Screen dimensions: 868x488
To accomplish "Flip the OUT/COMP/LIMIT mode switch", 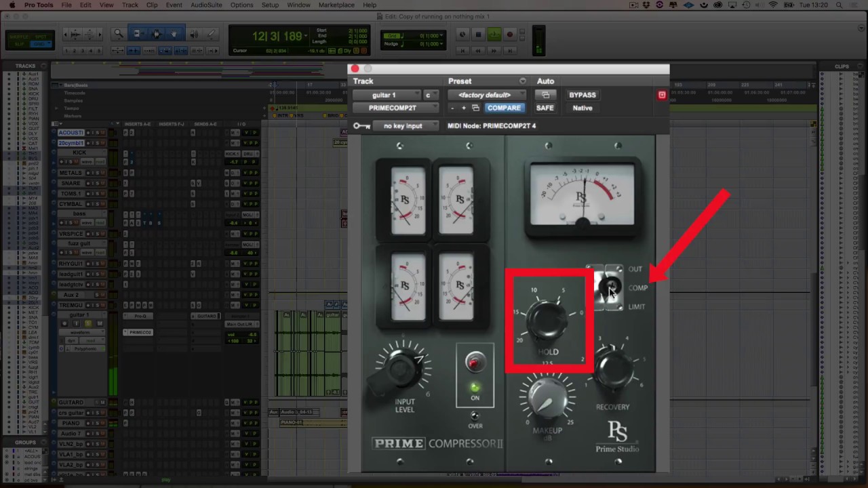I will coord(612,288).
